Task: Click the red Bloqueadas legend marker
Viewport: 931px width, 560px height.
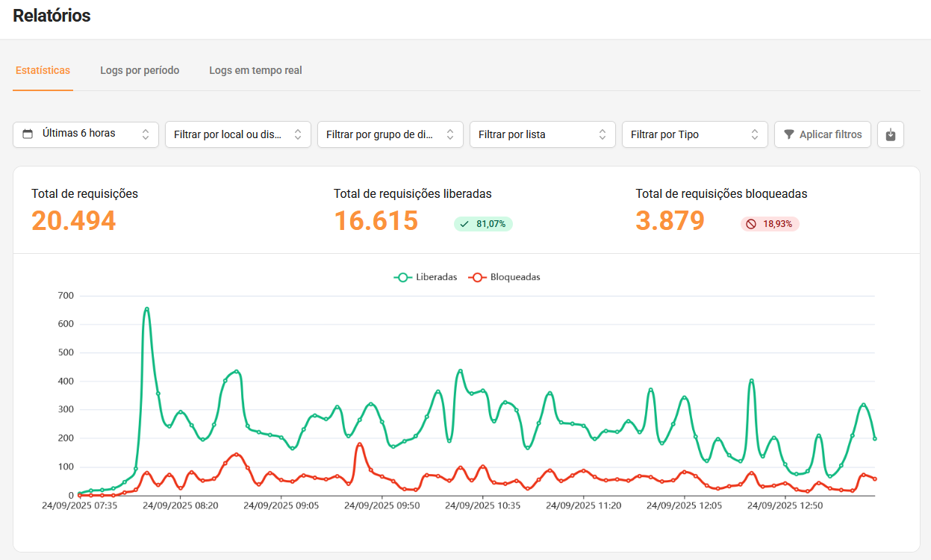Action: click(x=477, y=277)
